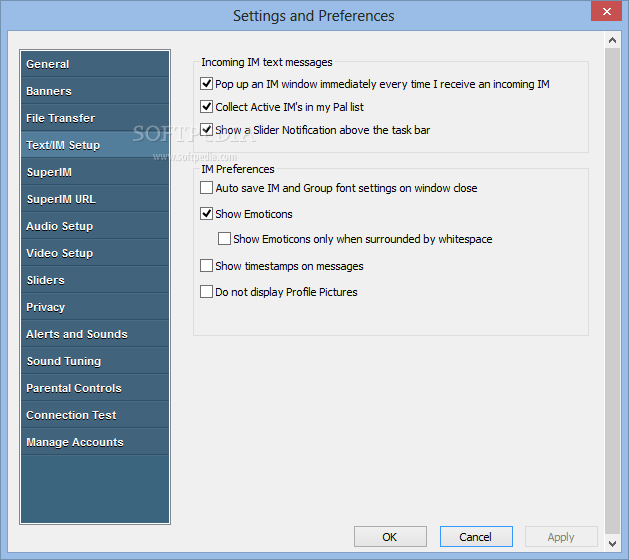Open Video Setup preferences
The width and height of the screenshot is (629, 560).
[x=59, y=253]
